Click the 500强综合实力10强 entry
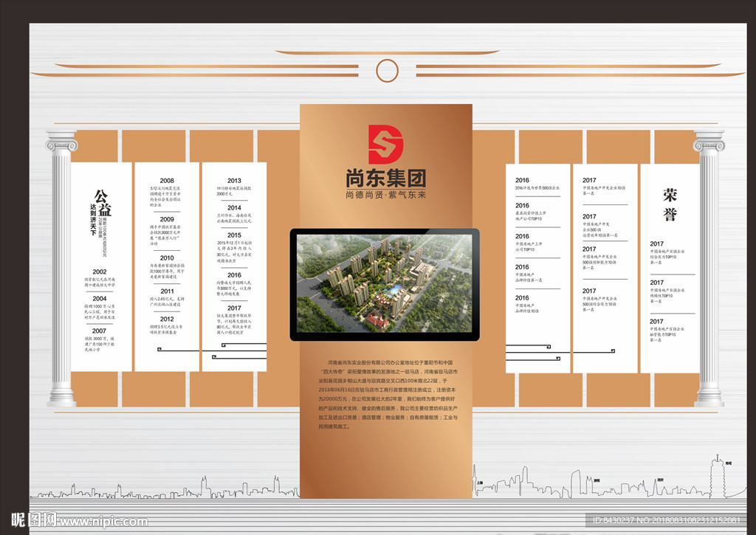The width and height of the screenshot is (756, 535). [x=599, y=304]
